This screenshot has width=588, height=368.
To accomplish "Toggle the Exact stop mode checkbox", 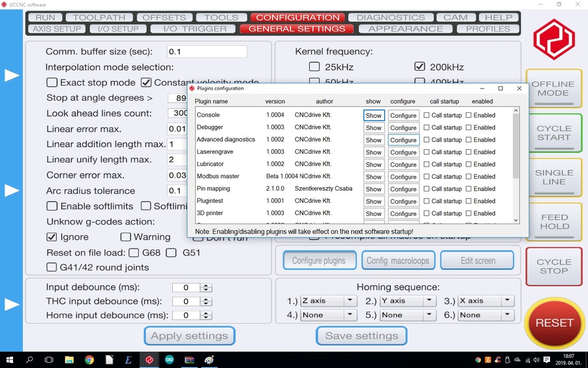I will point(52,83).
